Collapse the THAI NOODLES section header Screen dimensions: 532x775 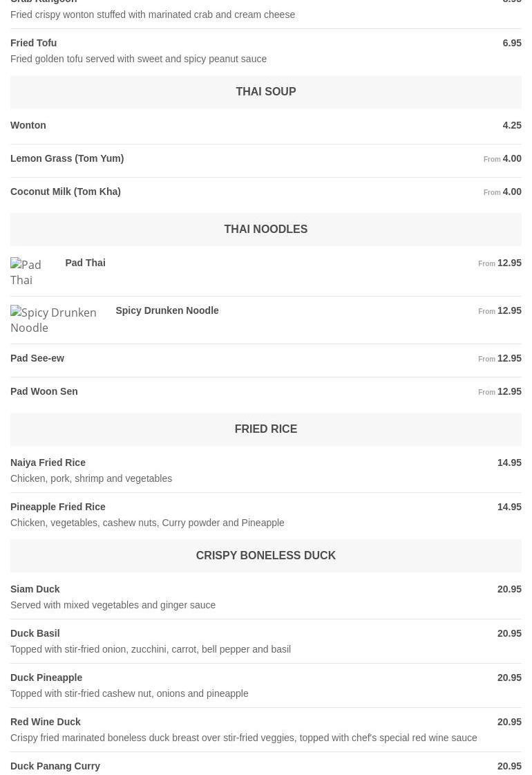265,230
